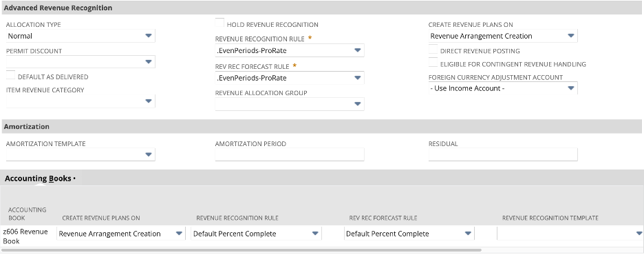644x255 pixels.
Task: Open the Permit Discount dropdown
Action: coord(80,62)
